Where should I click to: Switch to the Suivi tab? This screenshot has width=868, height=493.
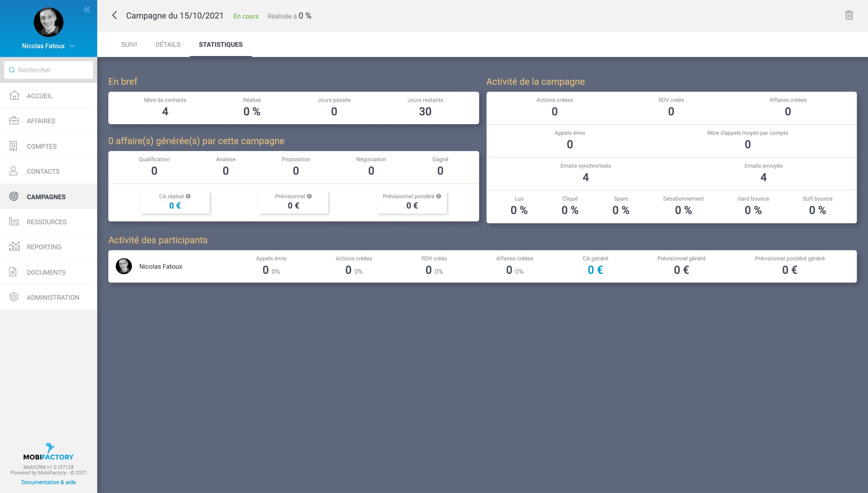[129, 44]
